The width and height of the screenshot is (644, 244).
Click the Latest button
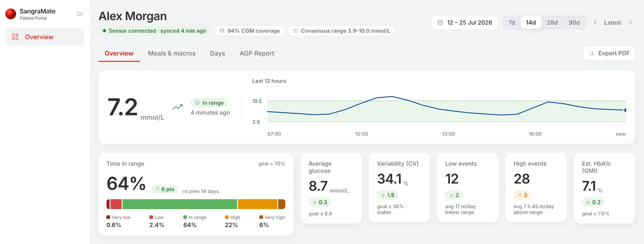613,23
